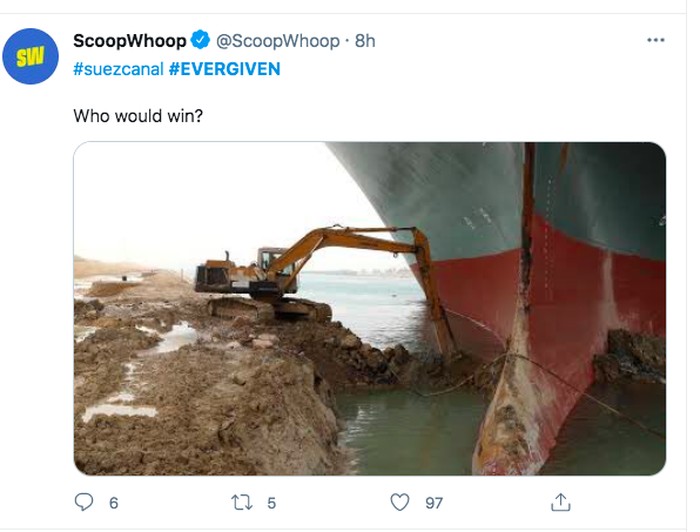The width and height of the screenshot is (700, 532).
Task: Click the like count of 97
Action: point(433,503)
